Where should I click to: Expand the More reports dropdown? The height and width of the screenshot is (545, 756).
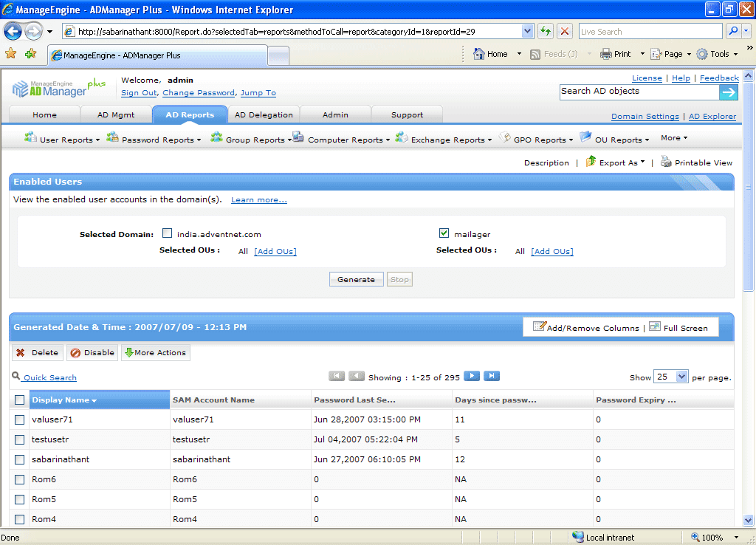pos(674,138)
